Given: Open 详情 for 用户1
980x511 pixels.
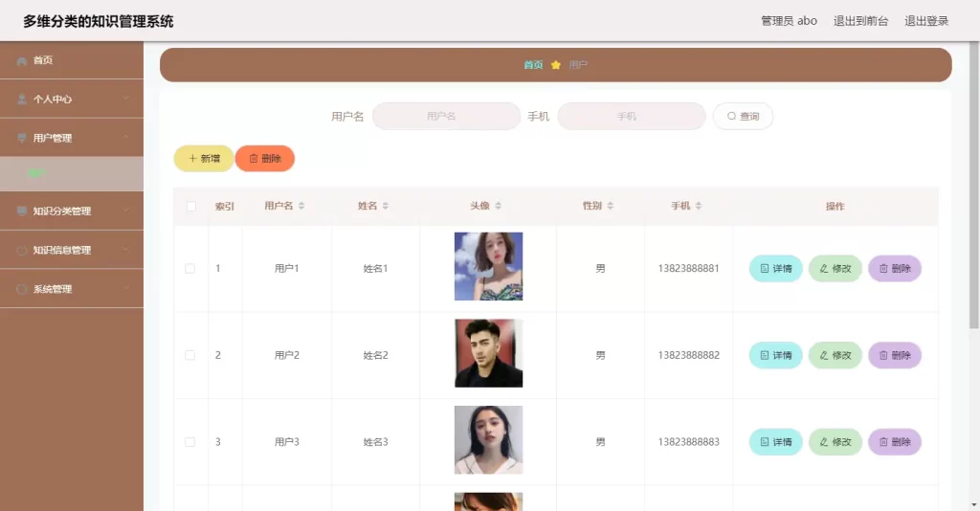Looking at the screenshot, I should point(775,269).
